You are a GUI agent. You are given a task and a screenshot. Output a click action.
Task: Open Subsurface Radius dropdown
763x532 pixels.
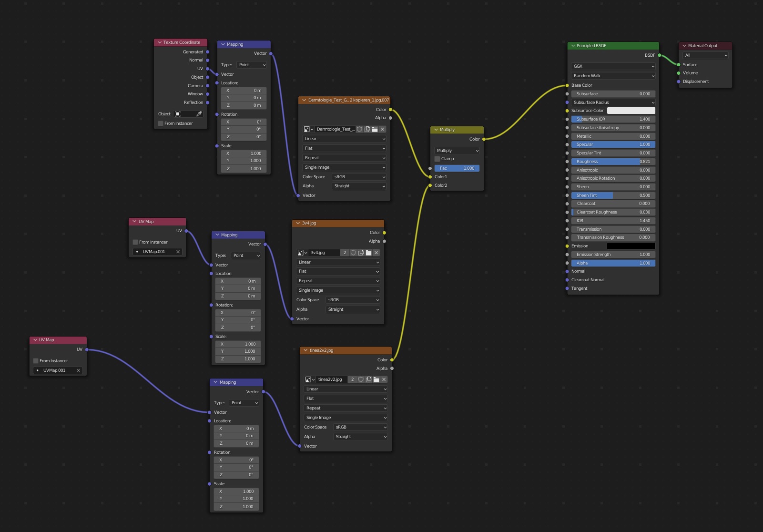point(613,102)
